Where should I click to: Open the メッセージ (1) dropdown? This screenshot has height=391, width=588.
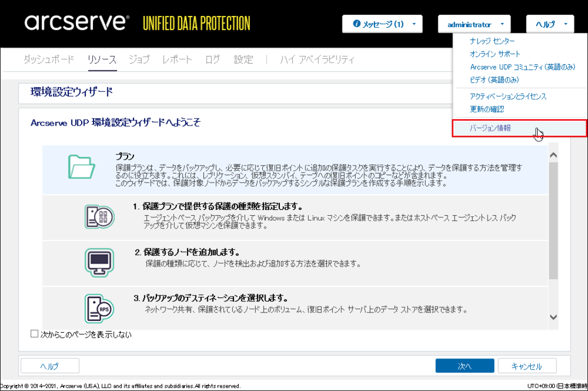coord(382,24)
